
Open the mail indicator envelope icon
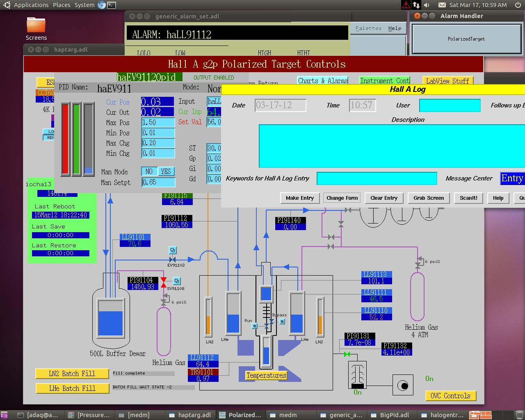[x=442, y=5]
